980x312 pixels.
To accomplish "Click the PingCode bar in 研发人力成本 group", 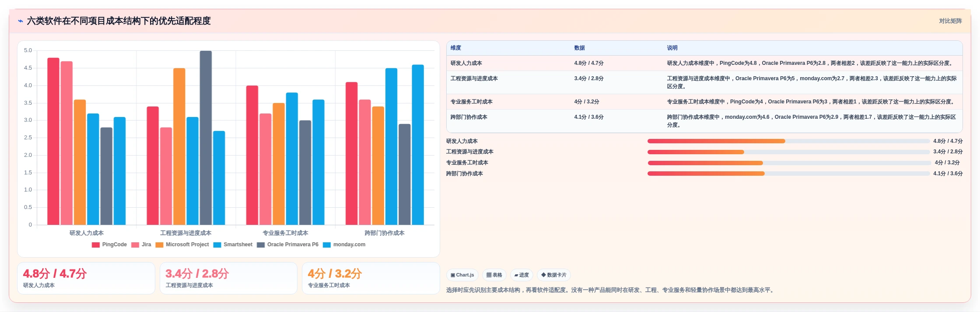I will coord(53,142).
